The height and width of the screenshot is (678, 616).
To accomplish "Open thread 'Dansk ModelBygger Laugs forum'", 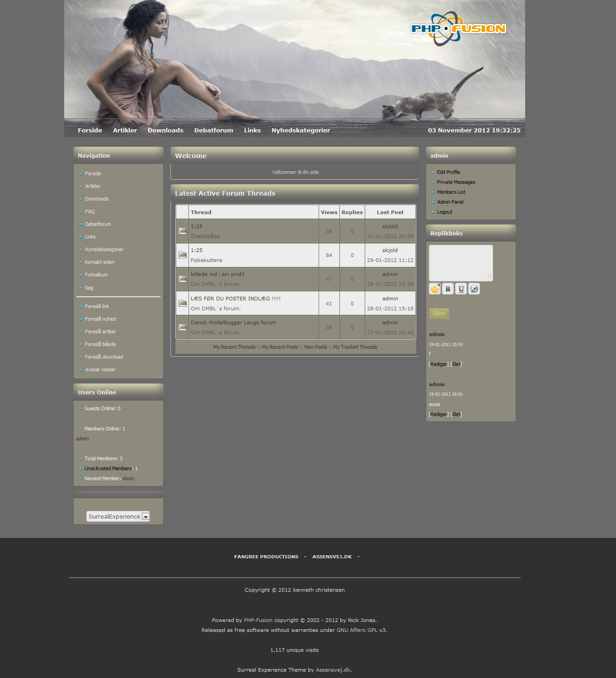I will pyautogui.click(x=233, y=323).
